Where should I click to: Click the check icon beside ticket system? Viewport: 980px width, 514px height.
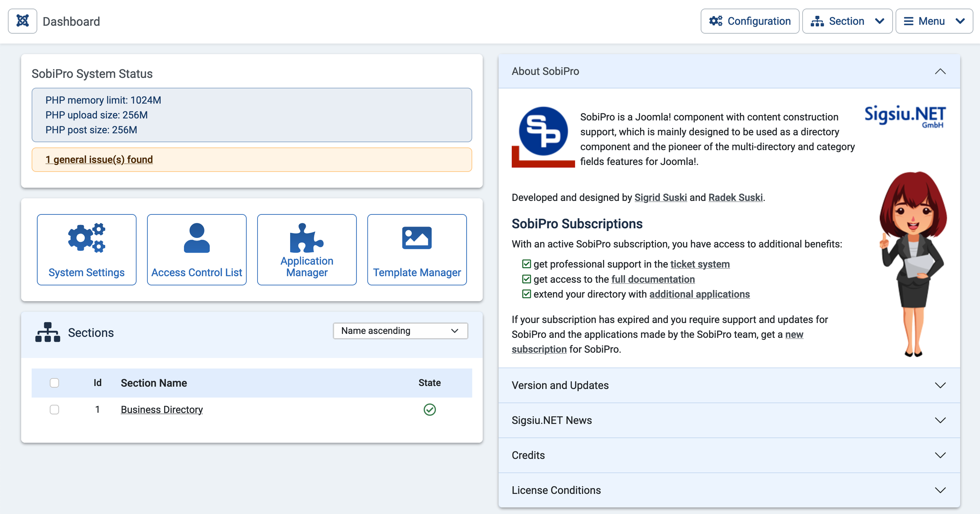[x=526, y=264]
